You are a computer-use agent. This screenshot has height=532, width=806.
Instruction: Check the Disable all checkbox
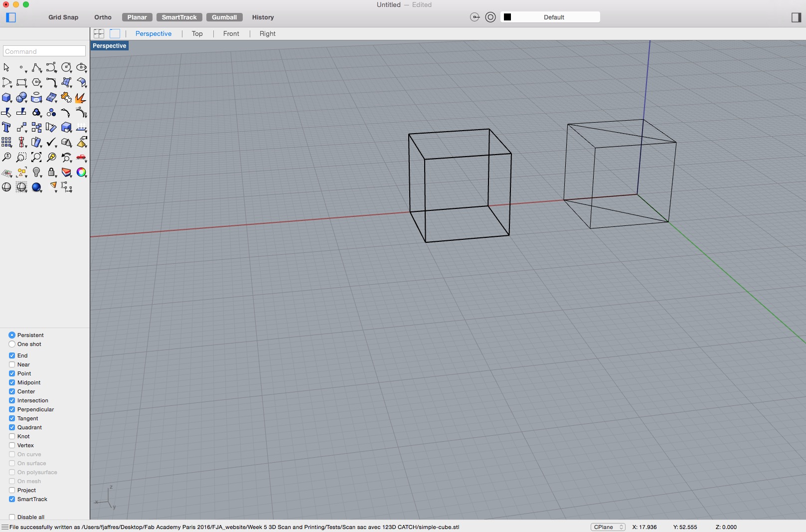(x=12, y=517)
